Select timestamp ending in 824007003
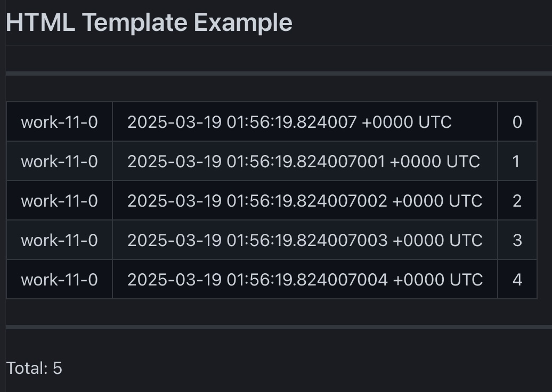Viewport: 552px width, 392px height. [x=305, y=240]
